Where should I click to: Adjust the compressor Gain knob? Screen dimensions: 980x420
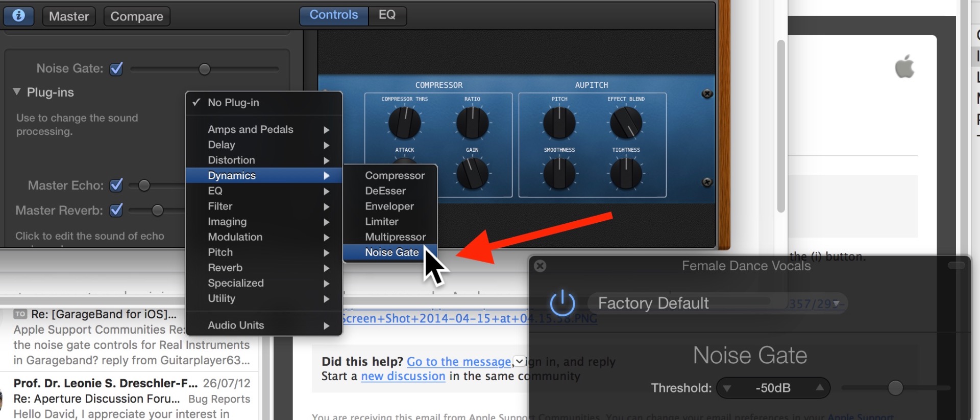472,173
